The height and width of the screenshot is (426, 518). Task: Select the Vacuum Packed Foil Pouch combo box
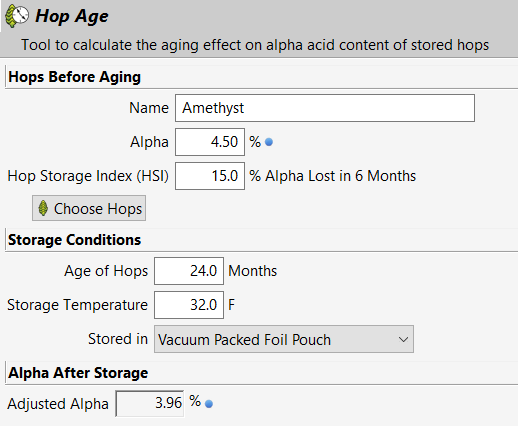point(284,339)
